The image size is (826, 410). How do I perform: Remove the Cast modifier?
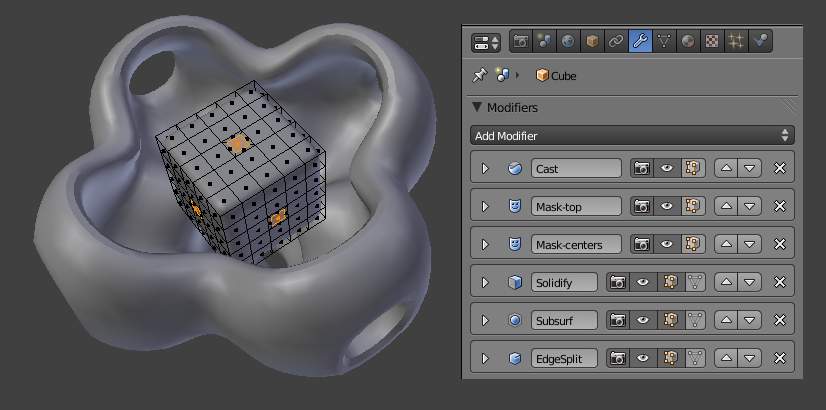(780, 169)
